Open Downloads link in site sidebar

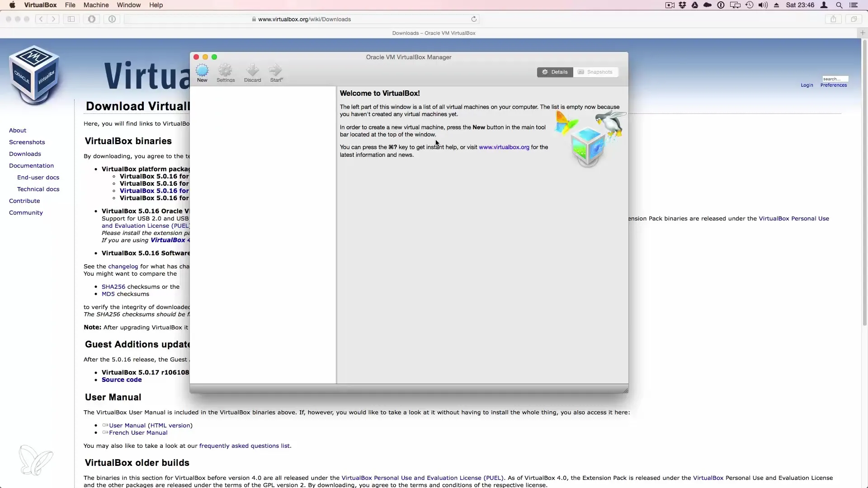[x=25, y=154]
